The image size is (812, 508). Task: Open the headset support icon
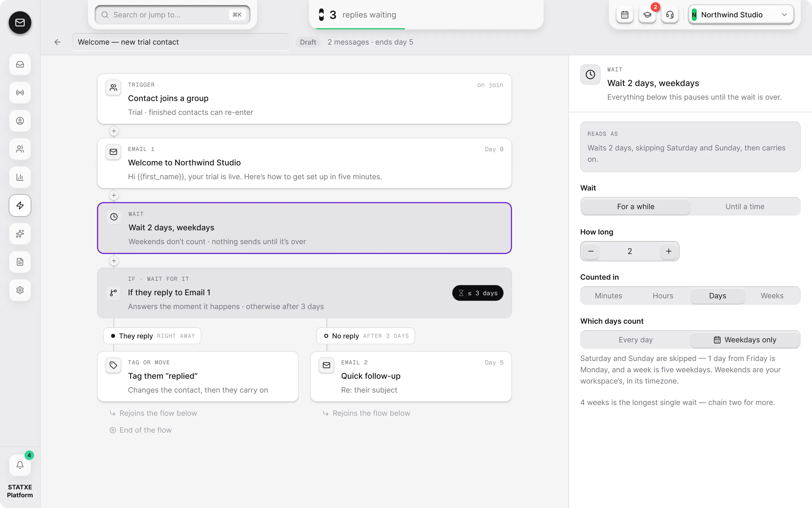(669, 15)
